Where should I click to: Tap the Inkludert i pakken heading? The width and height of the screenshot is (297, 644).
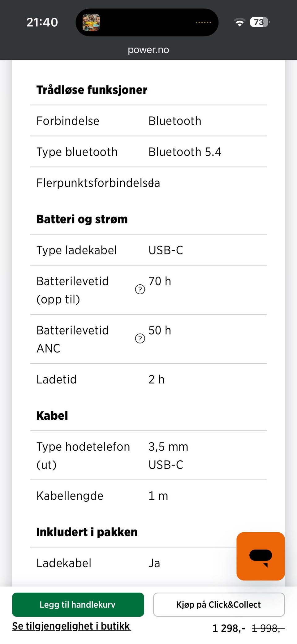(x=87, y=532)
